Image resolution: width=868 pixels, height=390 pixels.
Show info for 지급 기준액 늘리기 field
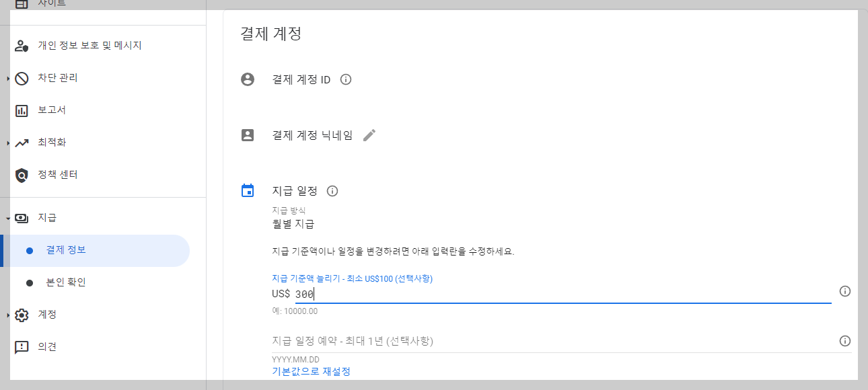(x=846, y=291)
